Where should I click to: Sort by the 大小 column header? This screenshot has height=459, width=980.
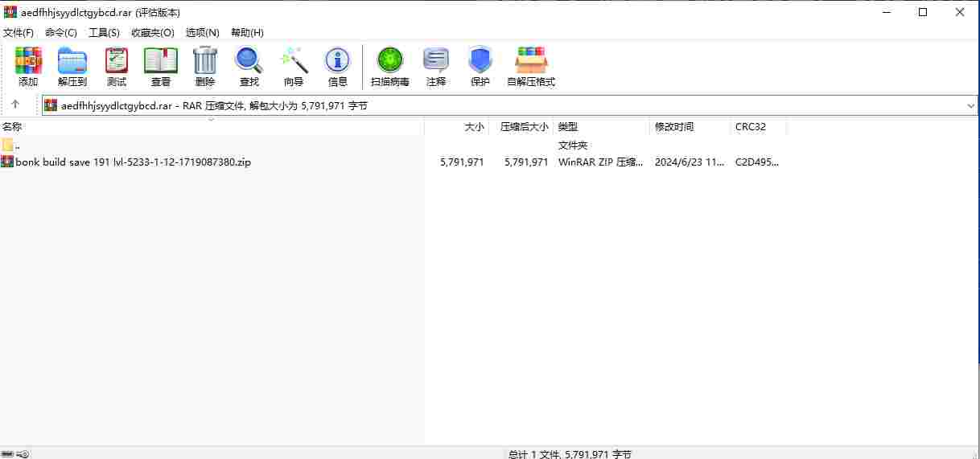(x=457, y=127)
